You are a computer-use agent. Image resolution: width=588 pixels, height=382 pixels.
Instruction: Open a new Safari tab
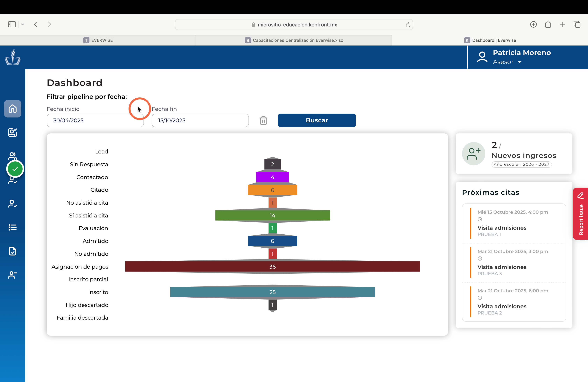click(562, 24)
